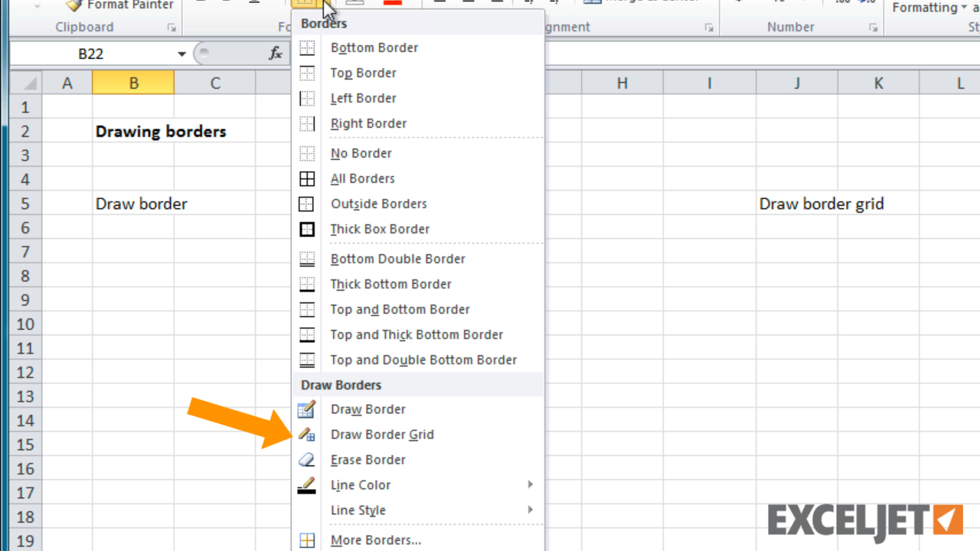
Task: Select the Erase Border eraser
Action: 367,460
